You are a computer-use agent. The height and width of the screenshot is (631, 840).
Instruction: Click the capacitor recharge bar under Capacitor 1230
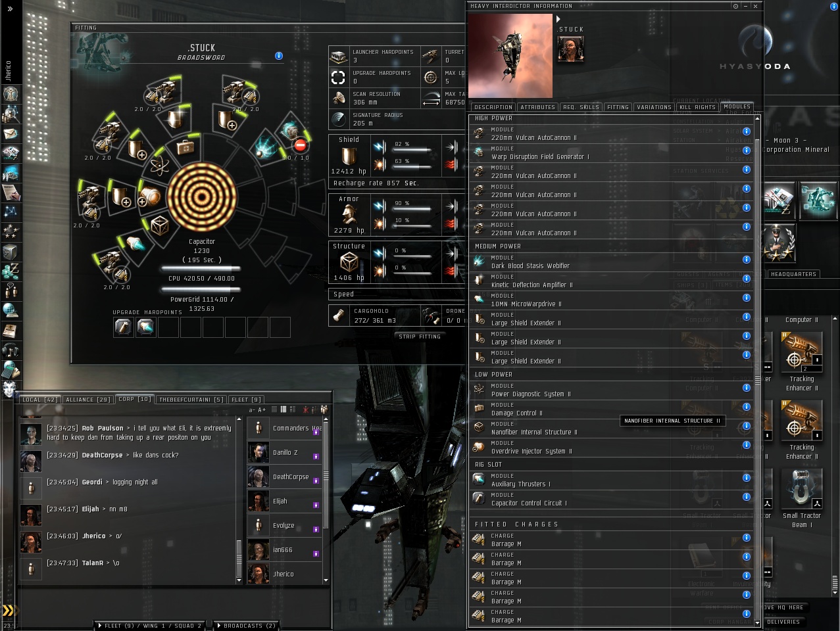pyautogui.click(x=201, y=269)
